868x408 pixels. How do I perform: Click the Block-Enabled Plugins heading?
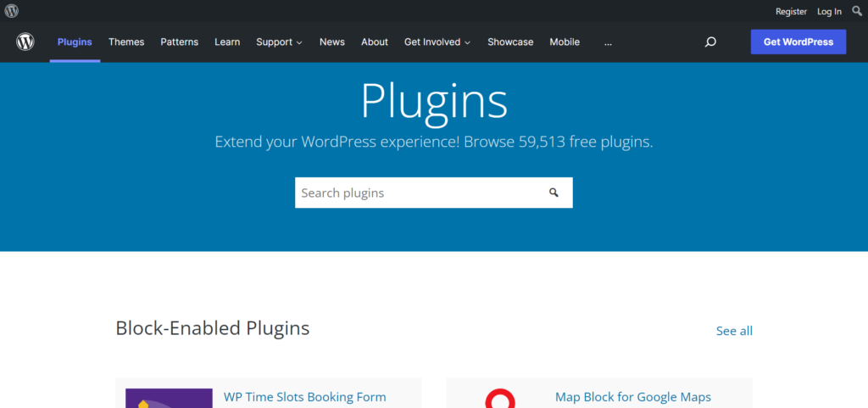tap(213, 328)
